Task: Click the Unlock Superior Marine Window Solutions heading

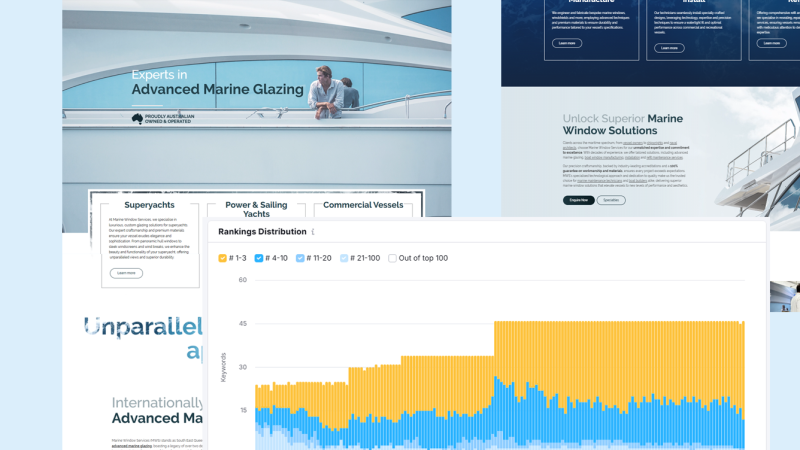Action: tap(623, 124)
